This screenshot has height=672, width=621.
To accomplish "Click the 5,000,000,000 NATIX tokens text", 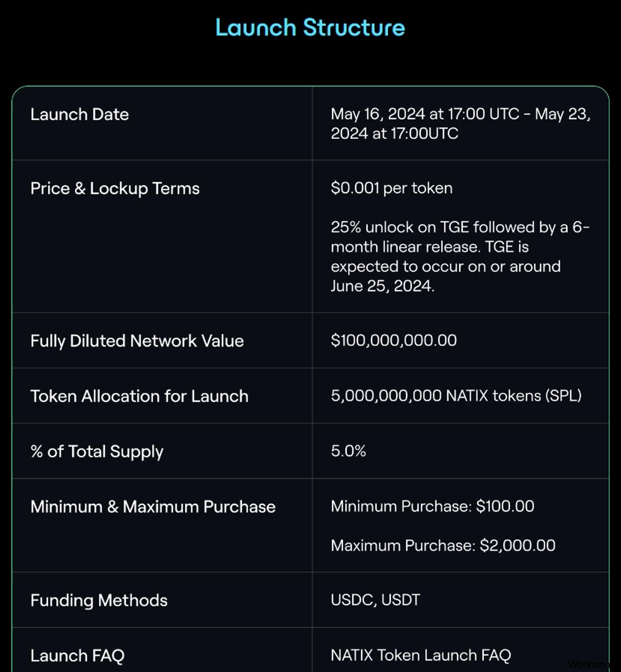I will pyautogui.click(x=456, y=396).
